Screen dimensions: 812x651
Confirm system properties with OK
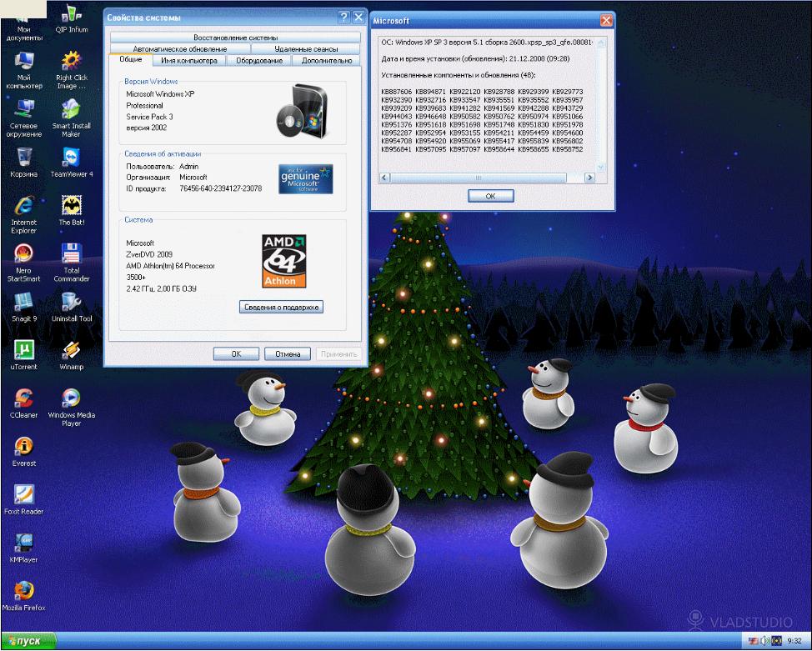tap(236, 353)
